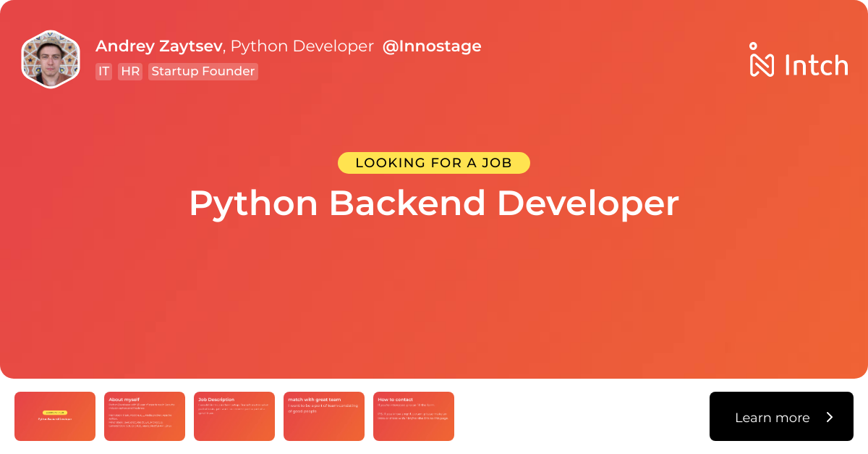
Task: Open the @Innostage link
Action: click(432, 46)
